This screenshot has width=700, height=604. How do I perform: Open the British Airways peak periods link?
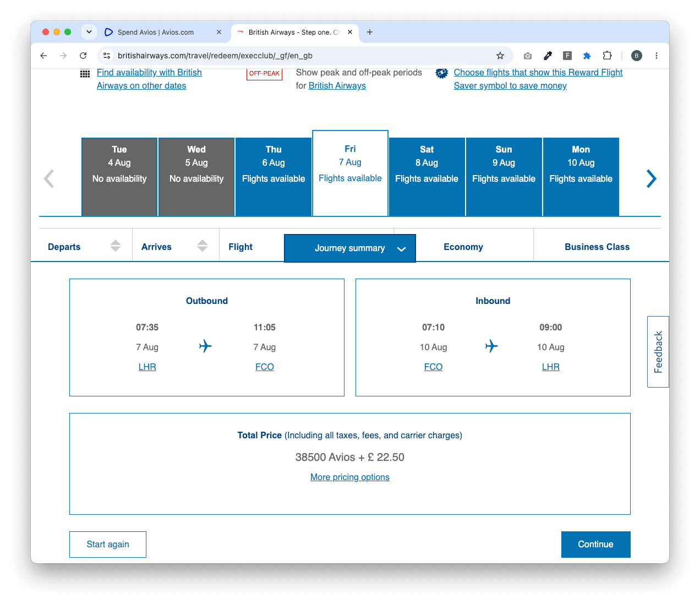[x=337, y=86]
